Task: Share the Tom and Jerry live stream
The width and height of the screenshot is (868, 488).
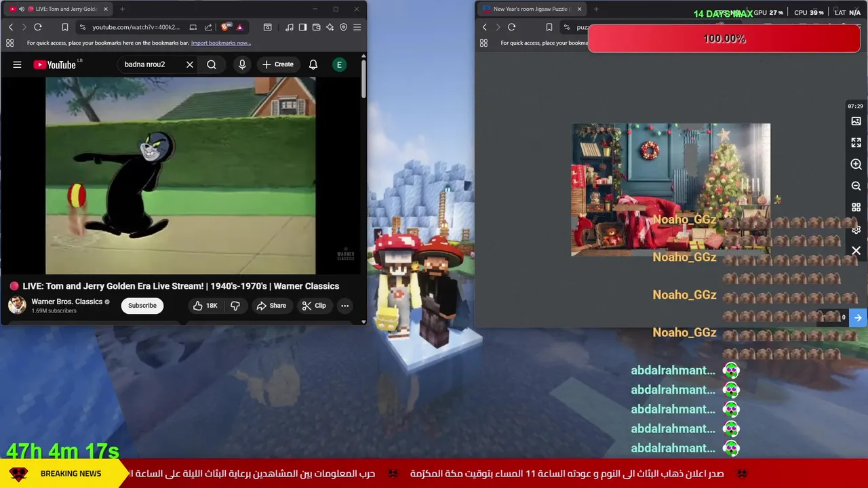Action: pos(271,306)
